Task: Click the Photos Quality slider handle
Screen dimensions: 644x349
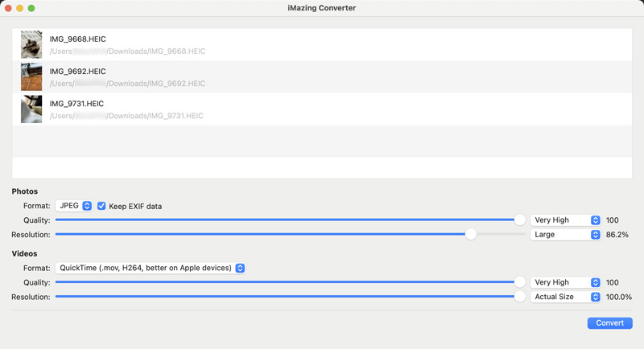Action: point(519,220)
